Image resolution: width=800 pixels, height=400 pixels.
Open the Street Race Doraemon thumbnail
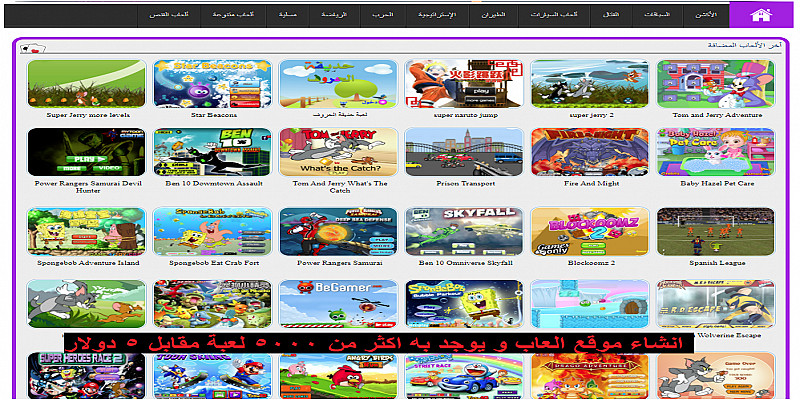tap(464, 376)
